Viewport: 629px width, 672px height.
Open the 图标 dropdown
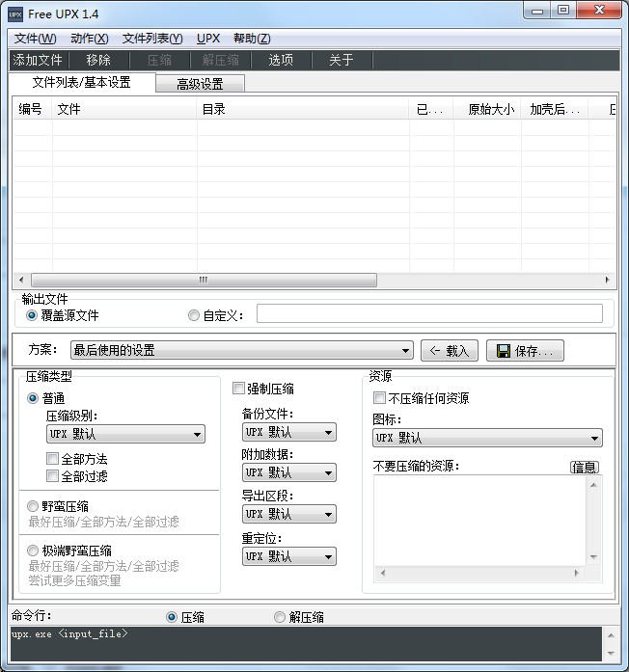tap(487, 438)
